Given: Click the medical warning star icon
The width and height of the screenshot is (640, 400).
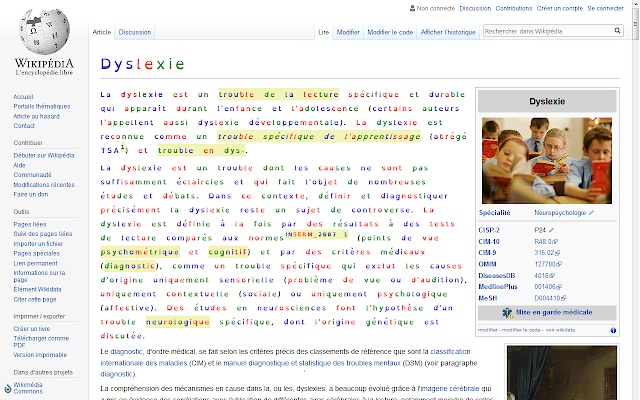Looking at the screenshot, I should [x=507, y=313].
